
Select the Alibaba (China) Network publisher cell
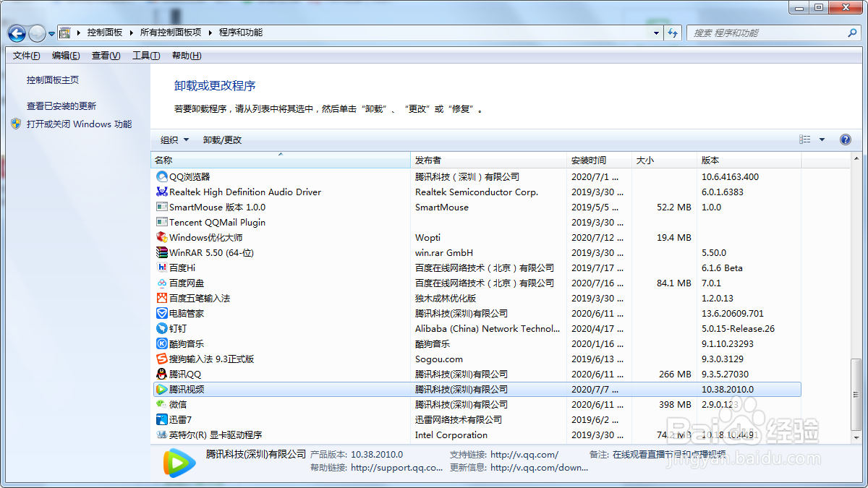tap(488, 328)
